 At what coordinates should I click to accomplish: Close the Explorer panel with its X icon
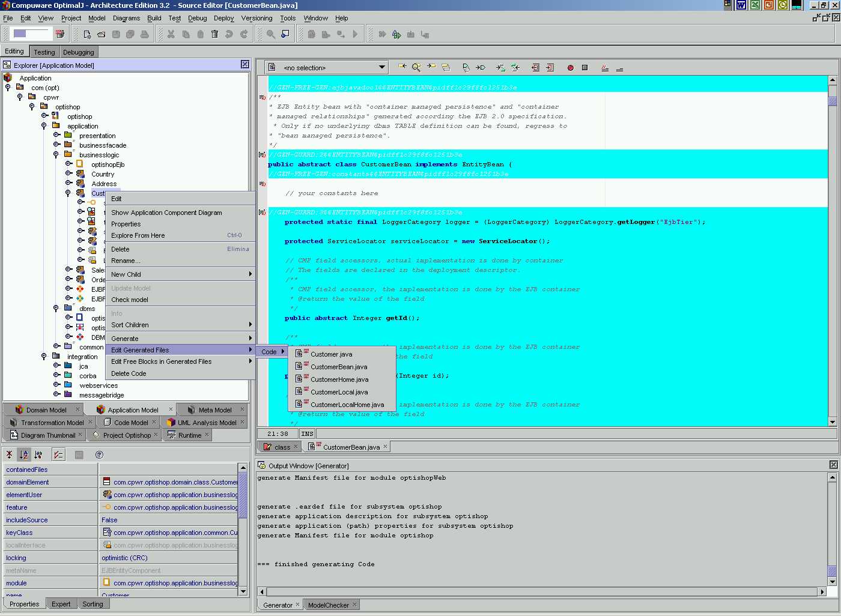click(244, 64)
